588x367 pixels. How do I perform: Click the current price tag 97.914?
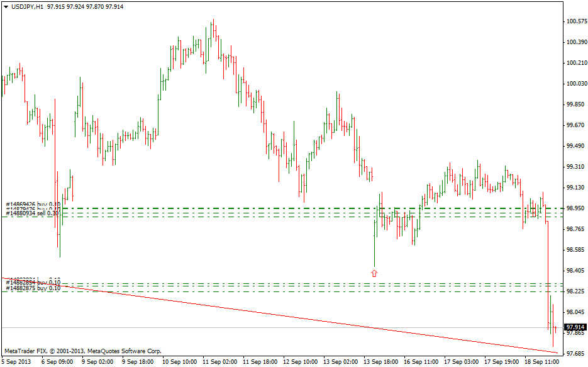575,327
